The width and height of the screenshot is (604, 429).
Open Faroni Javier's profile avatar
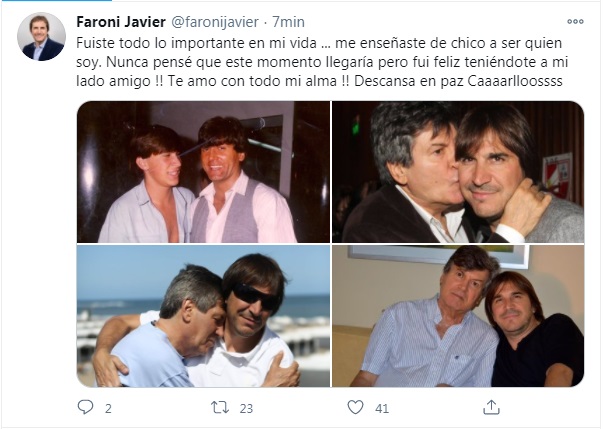coord(41,37)
